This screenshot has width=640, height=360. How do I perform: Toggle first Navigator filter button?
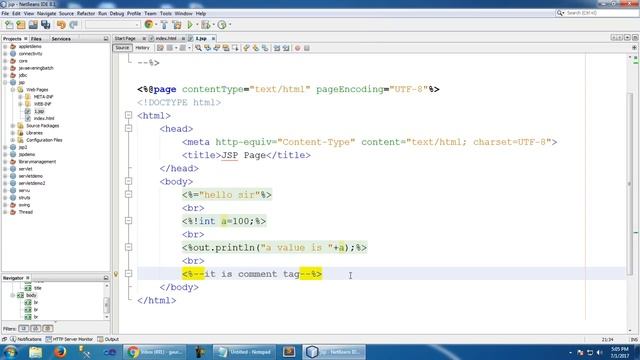click(24, 329)
